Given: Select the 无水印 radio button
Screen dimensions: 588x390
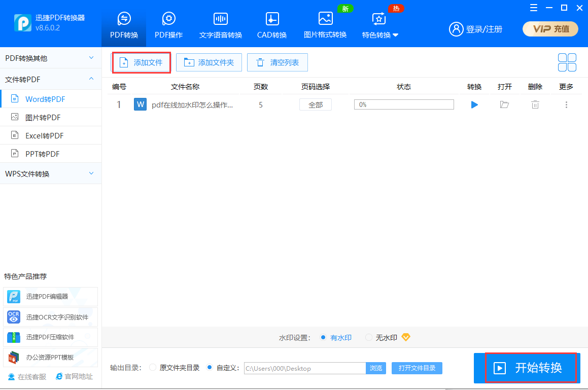Looking at the screenshot, I should coord(369,337).
